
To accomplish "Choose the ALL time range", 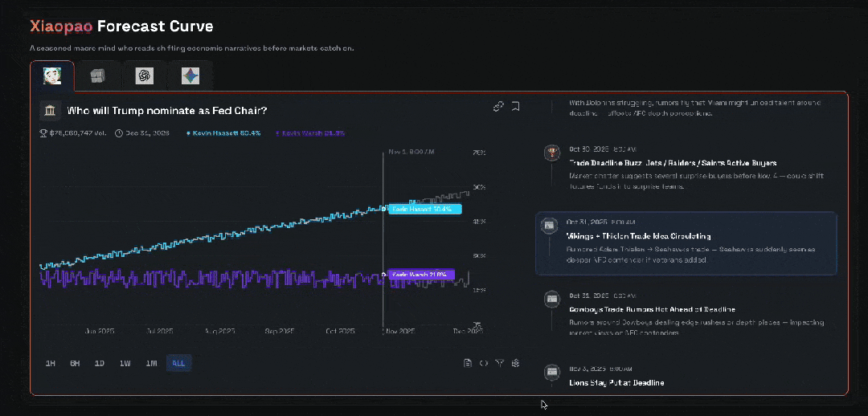I will click(178, 363).
